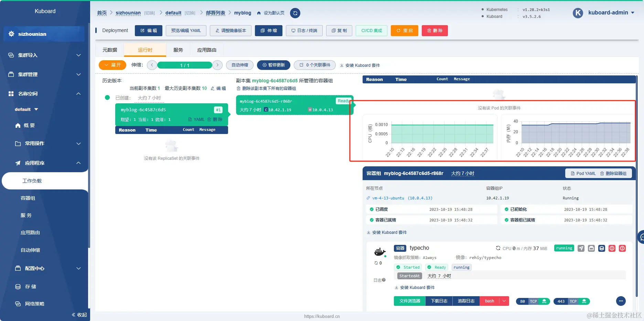Collapse the 应用程序 sidebar section
Image resolution: width=644 pixels, height=321 pixels.
point(78,163)
